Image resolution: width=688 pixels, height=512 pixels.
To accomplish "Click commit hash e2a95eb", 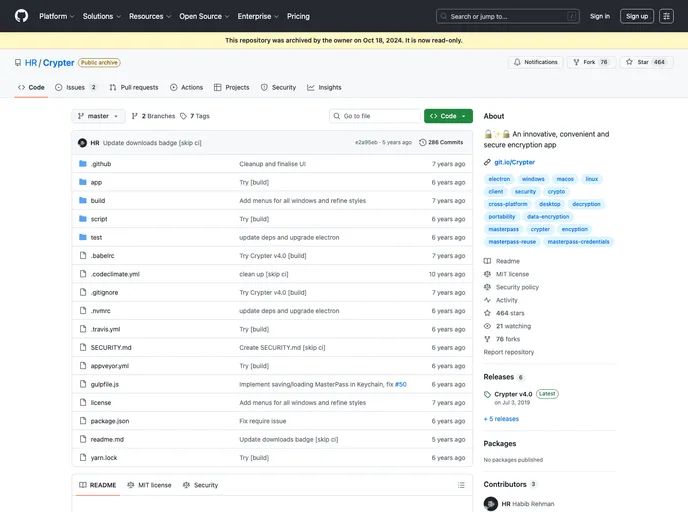I will (366, 143).
